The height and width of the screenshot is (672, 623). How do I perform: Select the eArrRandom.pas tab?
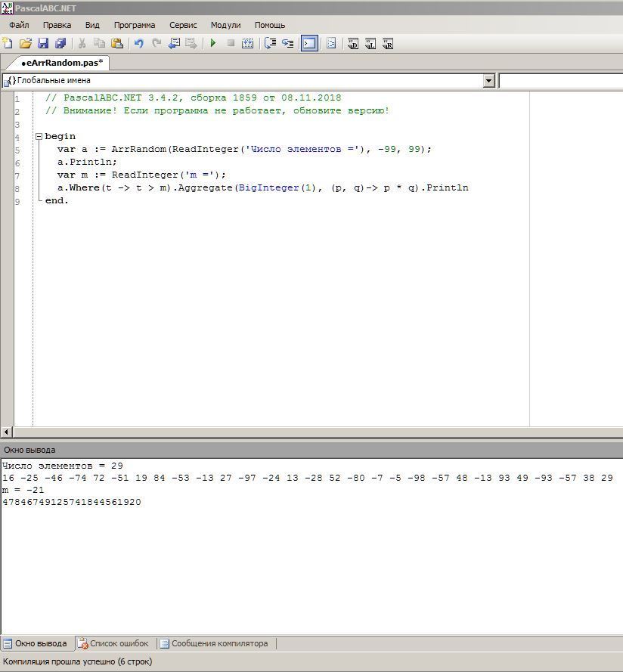[x=60, y=63]
